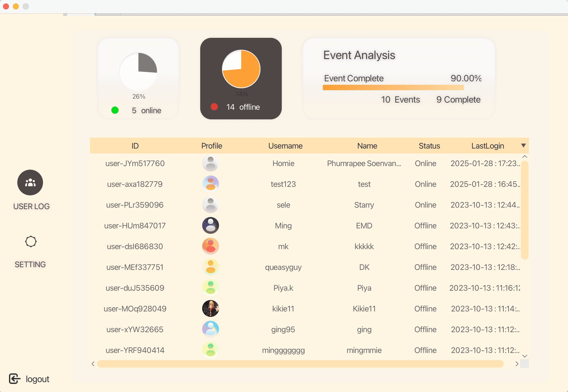Click the Online status for test123
Image resolution: width=568 pixels, height=392 pixels.
425,184
